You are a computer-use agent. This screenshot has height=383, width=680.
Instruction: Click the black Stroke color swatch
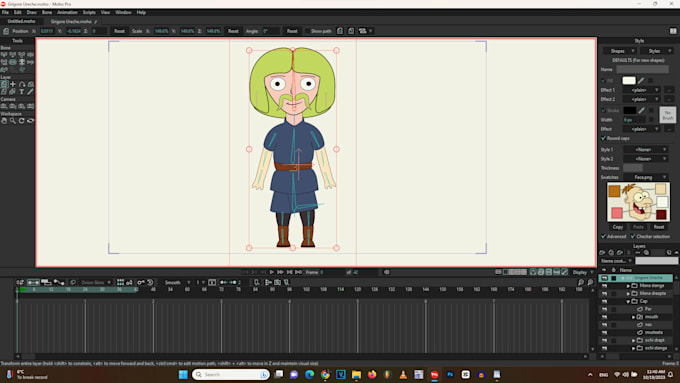click(629, 110)
